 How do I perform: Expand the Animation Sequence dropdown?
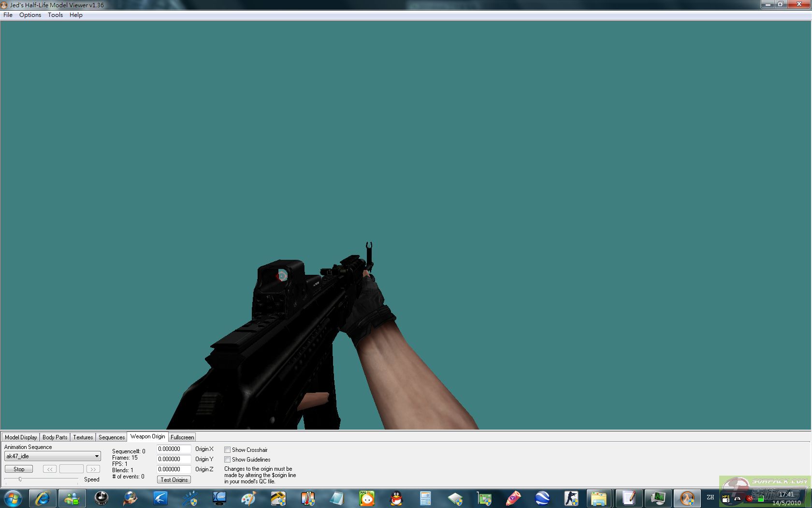(x=97, y=456)
